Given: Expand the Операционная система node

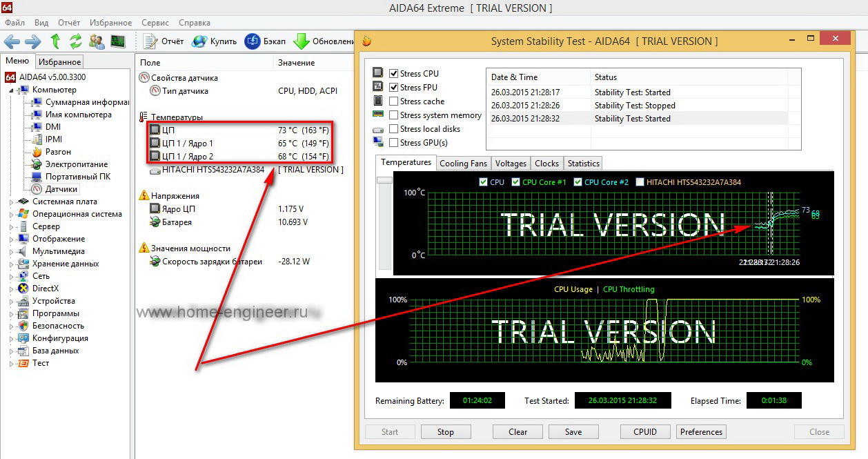Looking at the screenshot, I should 12,214.
